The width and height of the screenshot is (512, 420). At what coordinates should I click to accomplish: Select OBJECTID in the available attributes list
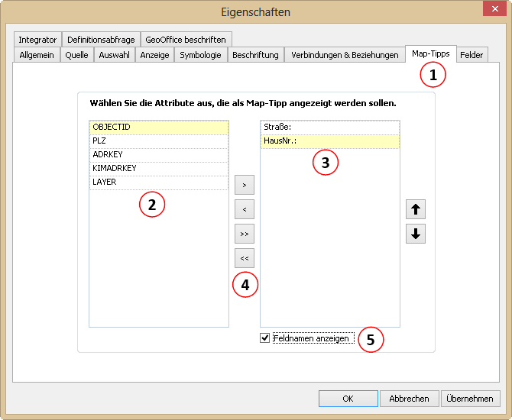[158, 127]
